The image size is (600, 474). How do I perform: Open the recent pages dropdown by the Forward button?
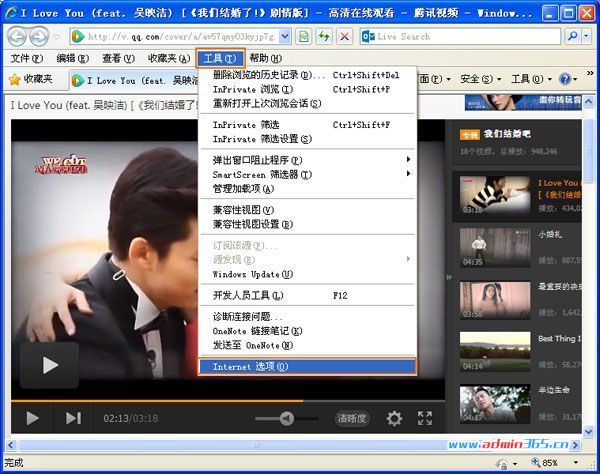57,37
